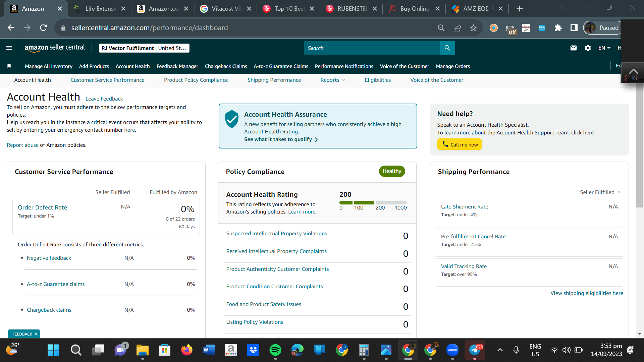
Task: Click the share page icon in address bar
Action: [457, 28]
